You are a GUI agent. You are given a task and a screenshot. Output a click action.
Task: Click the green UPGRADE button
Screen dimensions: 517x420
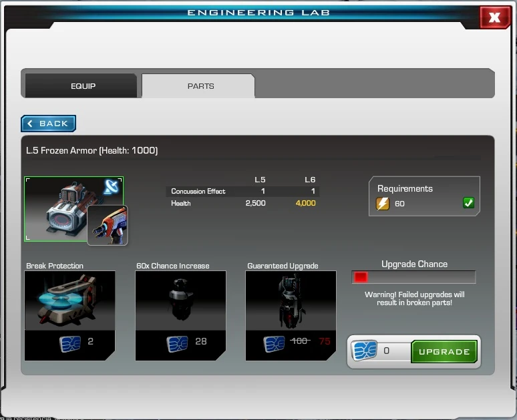pos(444,352)
